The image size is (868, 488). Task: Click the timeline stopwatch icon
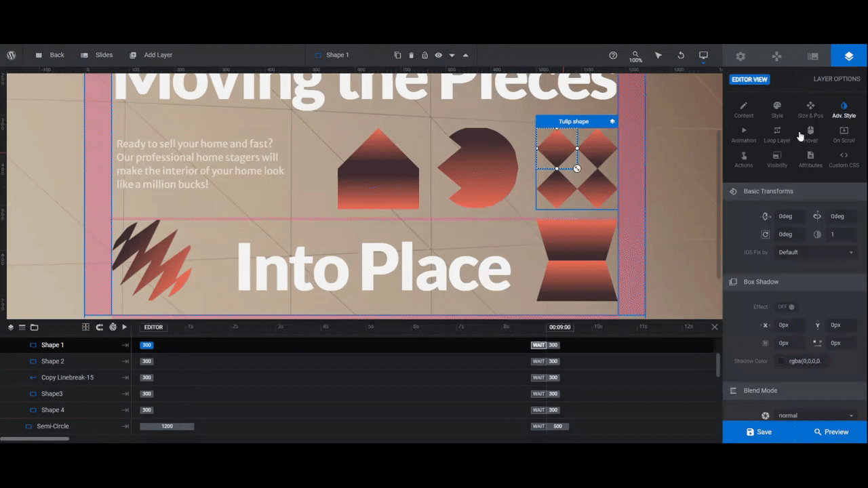click(112, 327)
